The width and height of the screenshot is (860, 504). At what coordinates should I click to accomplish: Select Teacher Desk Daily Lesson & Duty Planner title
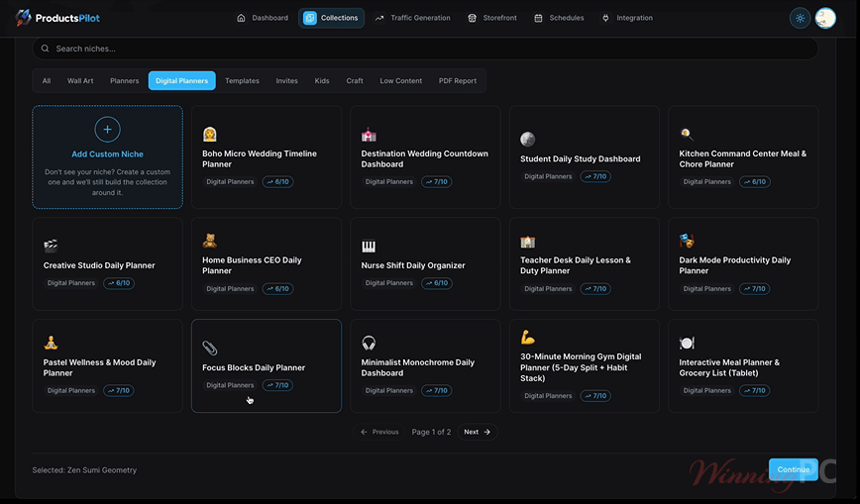point(576,265)
